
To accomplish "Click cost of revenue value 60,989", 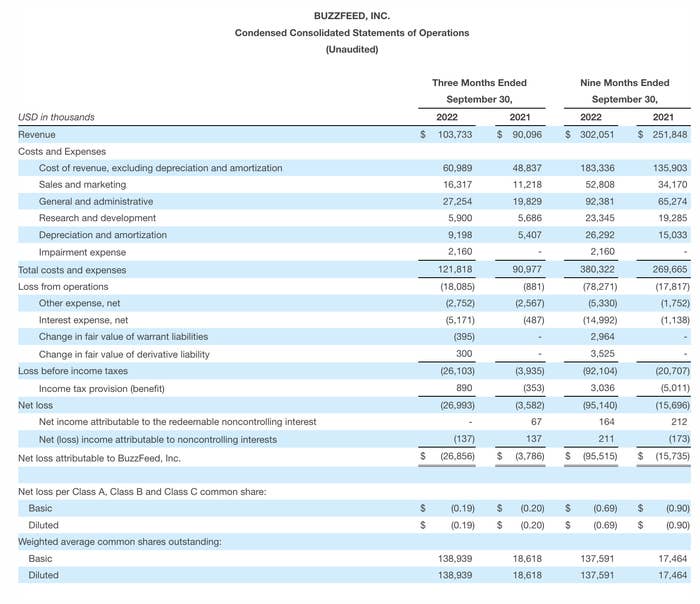I will (458, 168).
